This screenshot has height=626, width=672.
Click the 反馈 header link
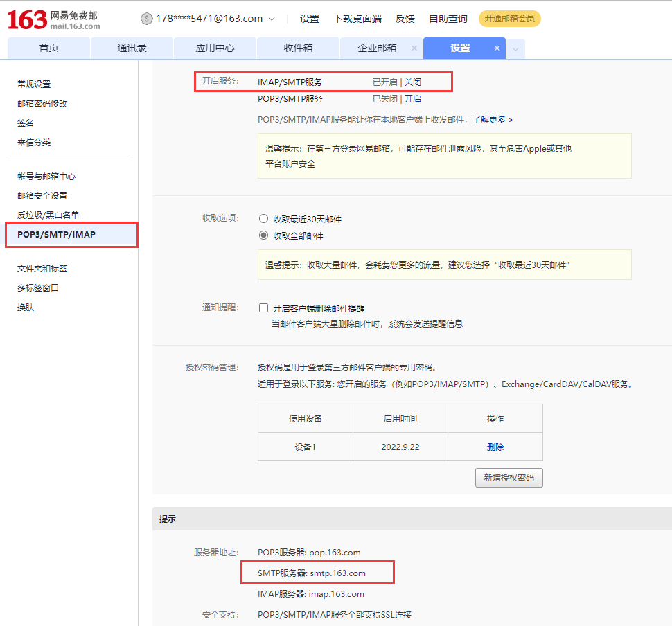(x=405, y=19)
